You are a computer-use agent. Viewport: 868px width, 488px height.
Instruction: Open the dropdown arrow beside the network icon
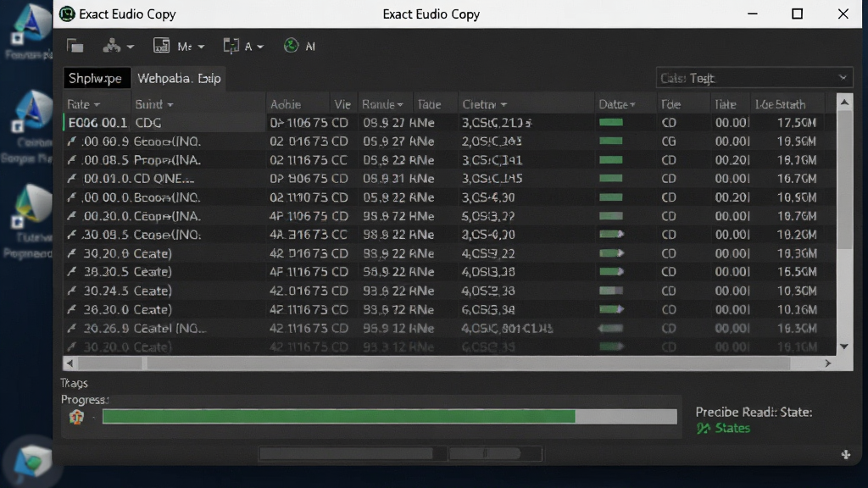pos(130,47)
